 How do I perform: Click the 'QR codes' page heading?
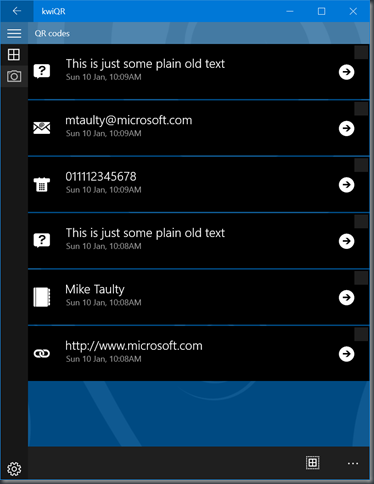[52, 33]
